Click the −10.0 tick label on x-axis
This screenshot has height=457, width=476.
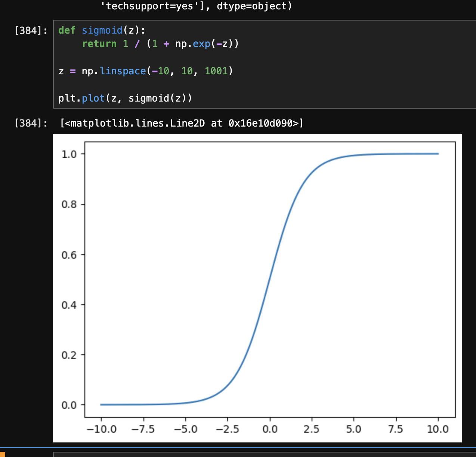tap(101, 429)
